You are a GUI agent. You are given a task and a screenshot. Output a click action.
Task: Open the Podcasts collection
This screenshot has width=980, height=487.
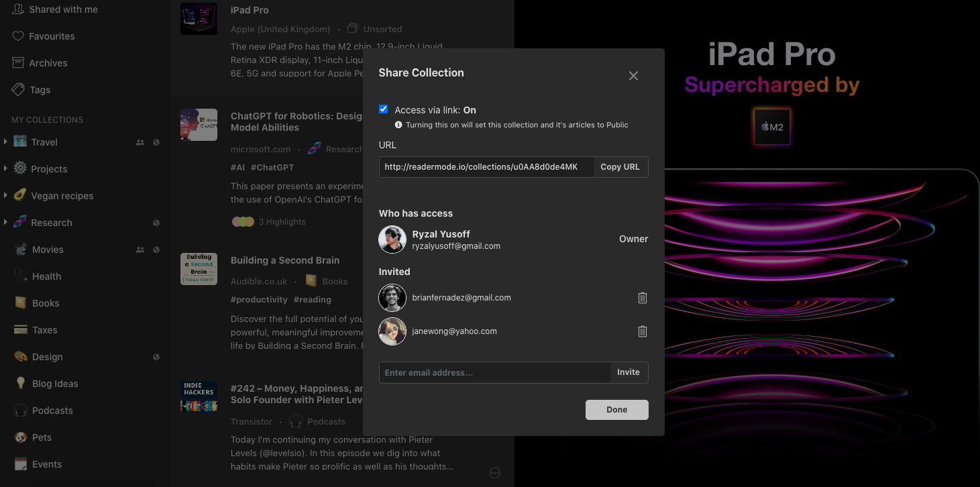coord(52,411)
